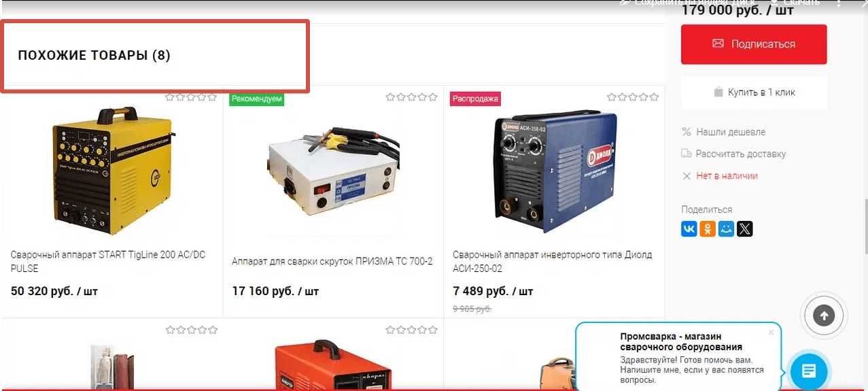Click the price 17 160 руб. / шт
The image size is (868, 391).
pos(275,292)
